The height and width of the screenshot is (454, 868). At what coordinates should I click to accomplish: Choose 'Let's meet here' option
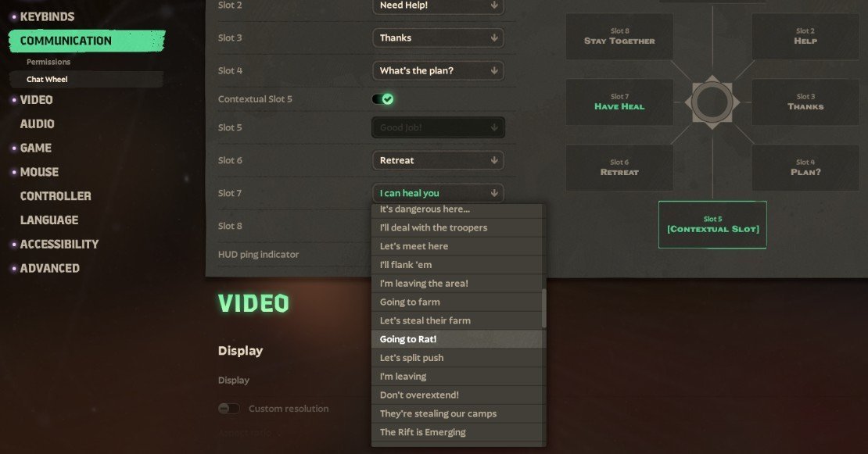(x=457, y=247)
